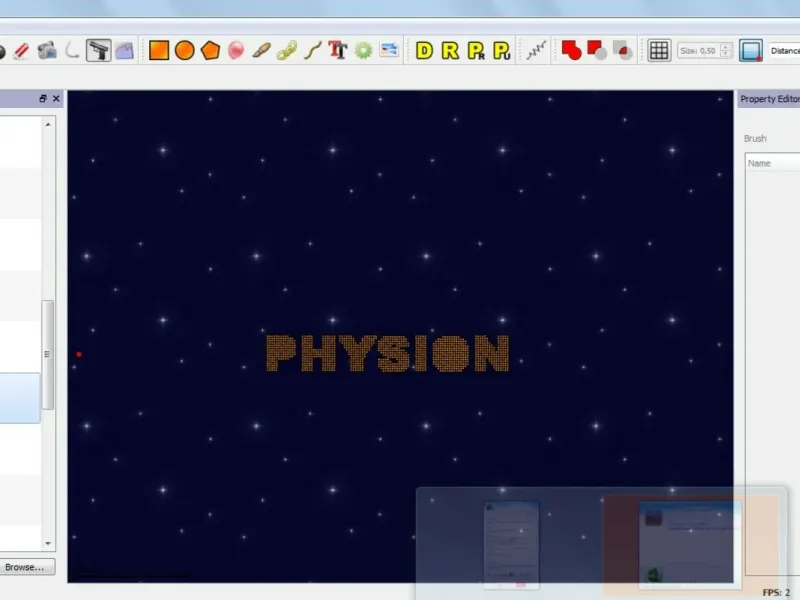The image size is (800, 600).
Task: Select the orange circle shape tool
Action: click(x=184, y=51)
